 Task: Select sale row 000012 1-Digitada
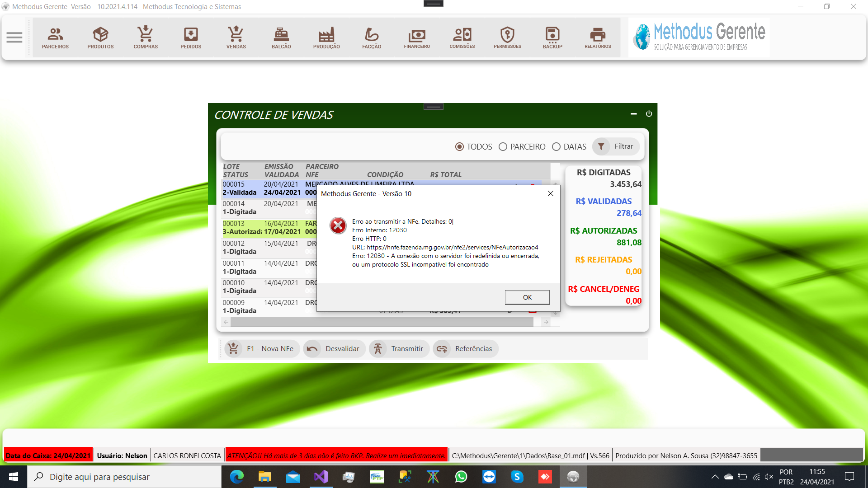tap(269, 248)
